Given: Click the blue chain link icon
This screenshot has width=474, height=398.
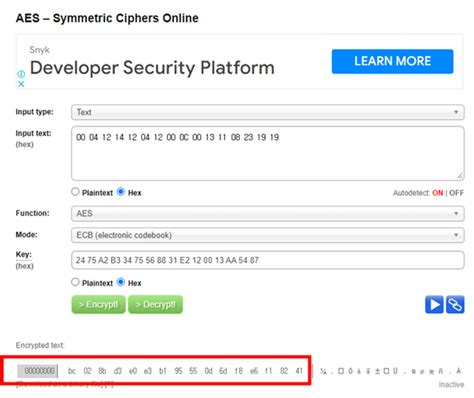Looking at the screenshot, I should tap(455, 304).
